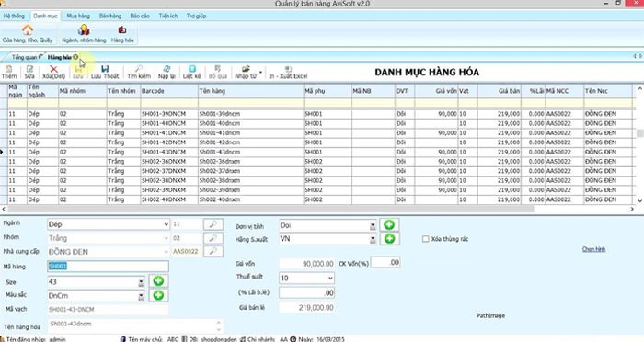Screen dimensions: 644x342
Task: Click Thêm toolbar button
Action: (9, 72)
